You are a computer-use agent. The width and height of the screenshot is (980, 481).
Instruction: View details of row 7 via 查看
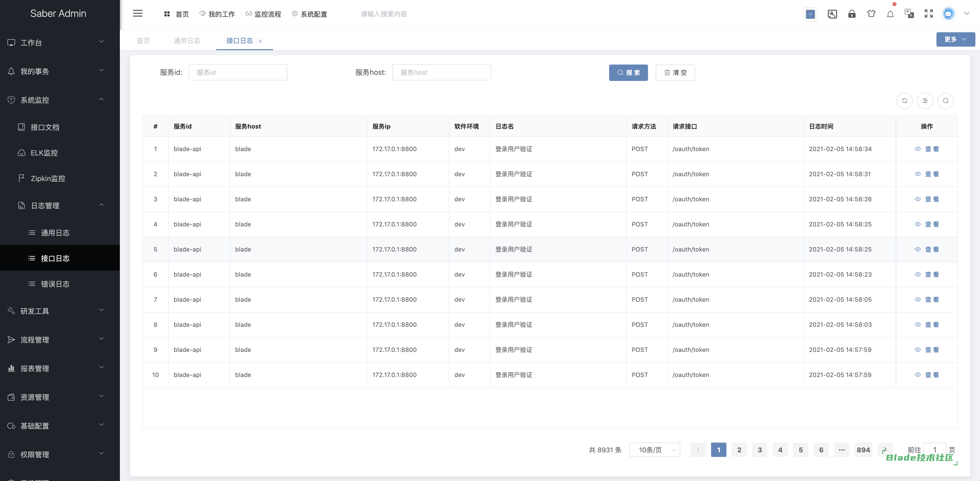pyautogui.click(x=927, y=299)
